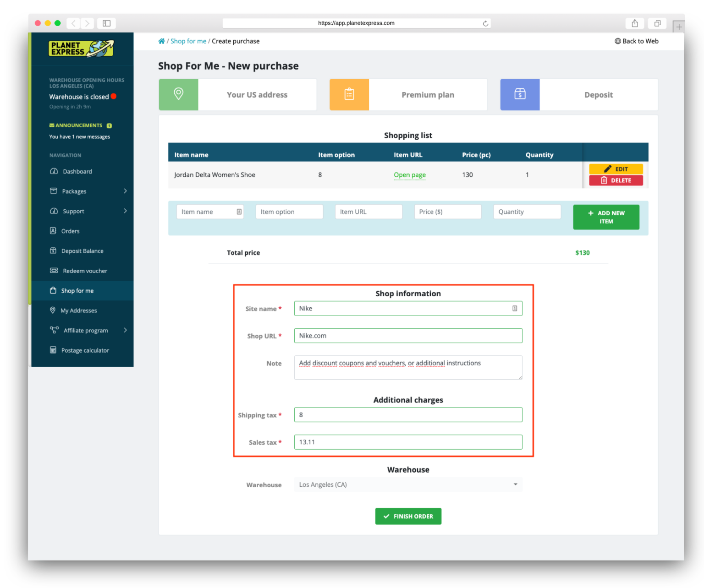The image size is (704, 588).
Task: Click the home icon in breadcrumb
Action: pyautogui.click(x=161, y=41)
